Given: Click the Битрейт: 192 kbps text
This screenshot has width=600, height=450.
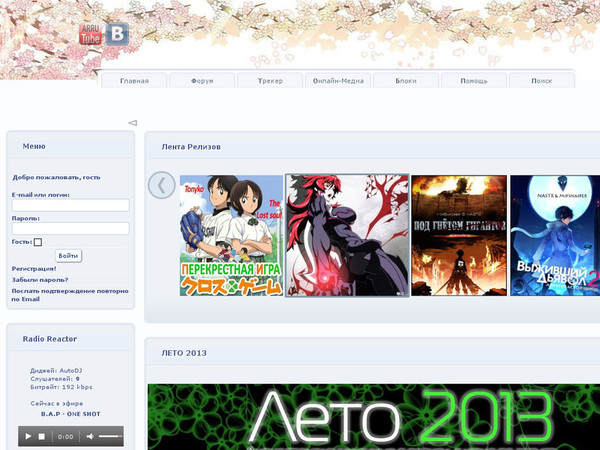Looking at the screenshot, I should (61, 387).
